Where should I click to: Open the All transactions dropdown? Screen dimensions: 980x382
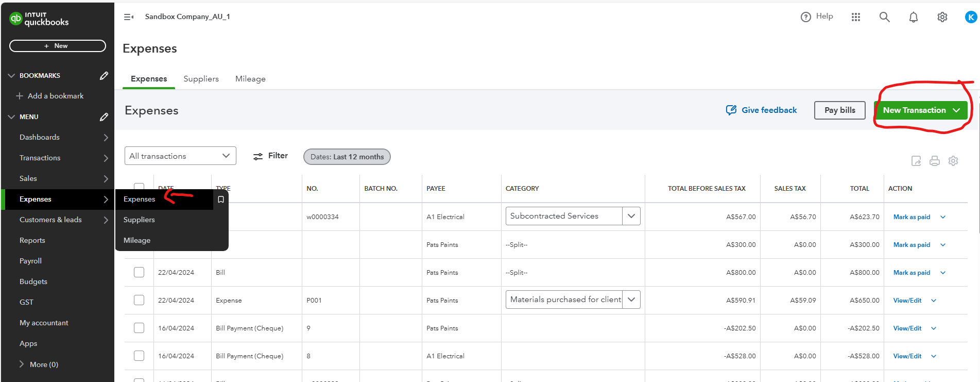click(180, 156)
